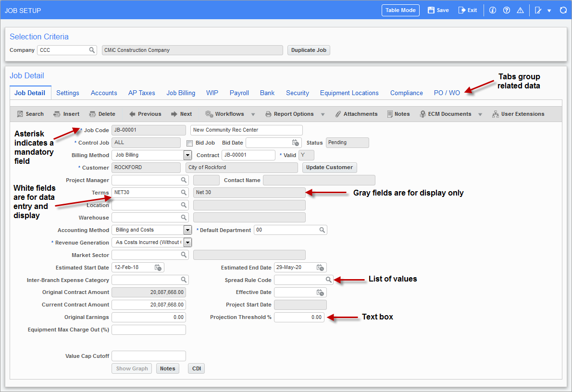Switch to the Payroll tab
This screenshot has width=572, height=392.
pos(239,93)
